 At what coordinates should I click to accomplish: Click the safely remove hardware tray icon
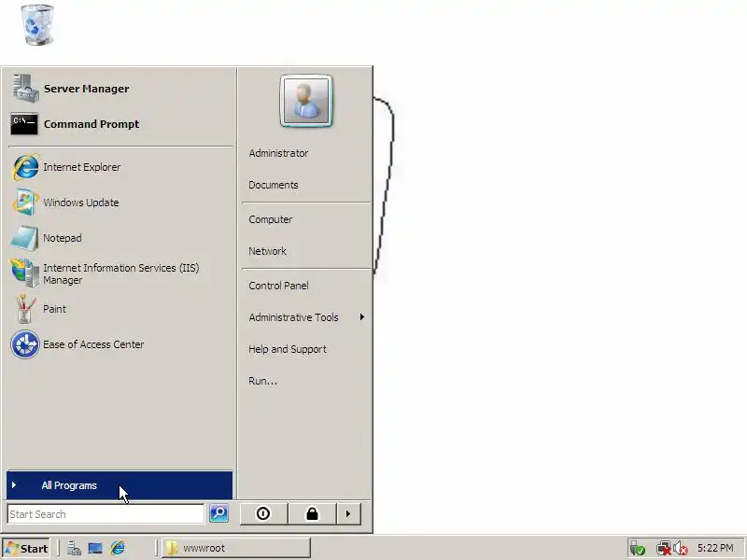(x=638, y=549)
